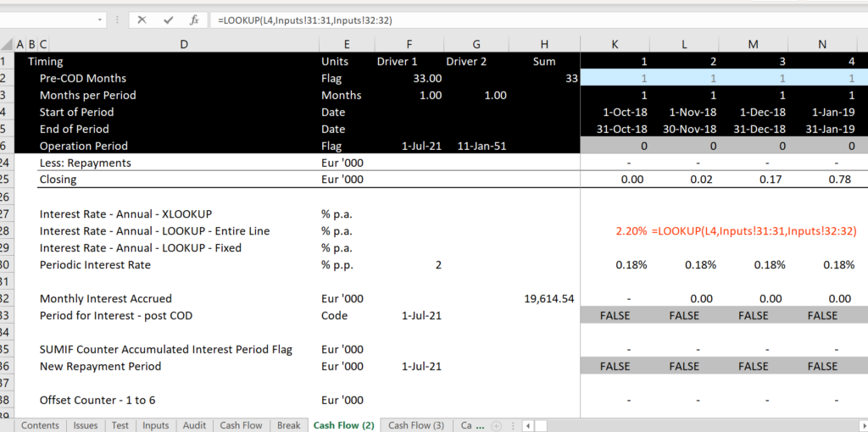Open the Insert Function fx dialog

194,19
